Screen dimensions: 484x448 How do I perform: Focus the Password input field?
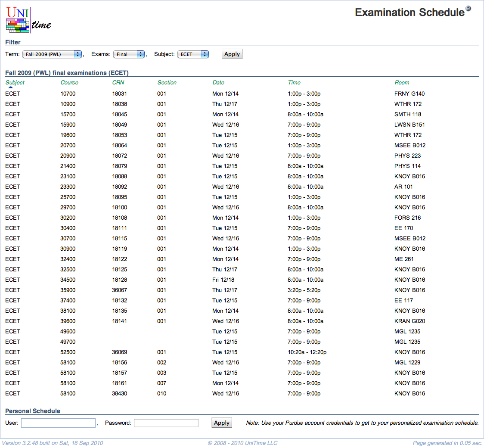point(166,423)
